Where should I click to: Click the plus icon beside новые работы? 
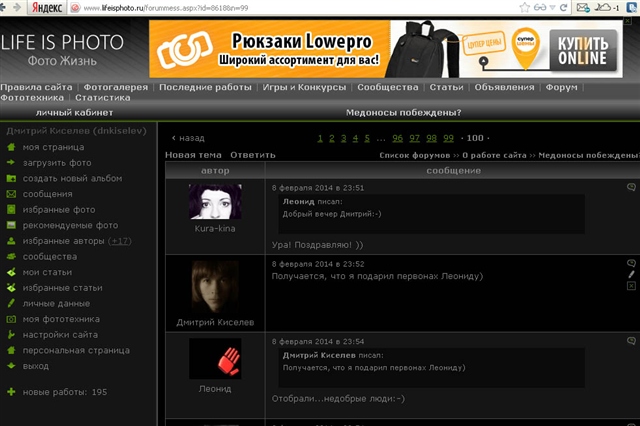10,392
